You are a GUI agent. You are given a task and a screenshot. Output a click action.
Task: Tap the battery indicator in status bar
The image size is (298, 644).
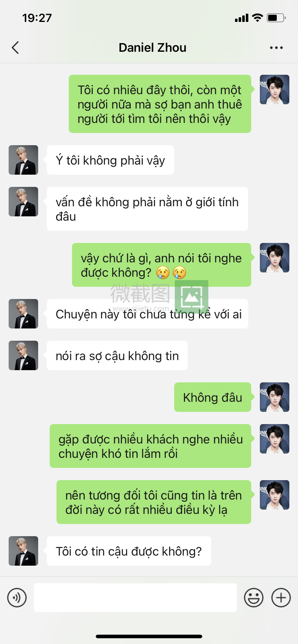276,18
